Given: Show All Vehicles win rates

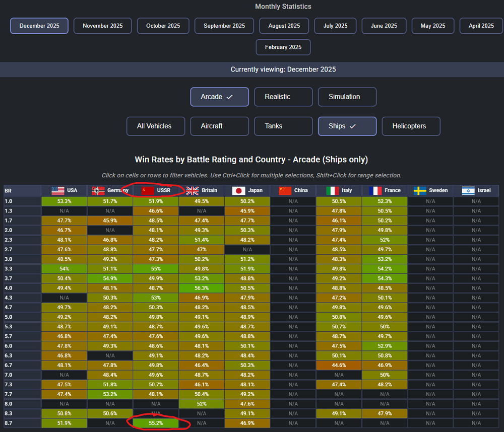Looking at the screenshot, I should [x=155, y=126].
